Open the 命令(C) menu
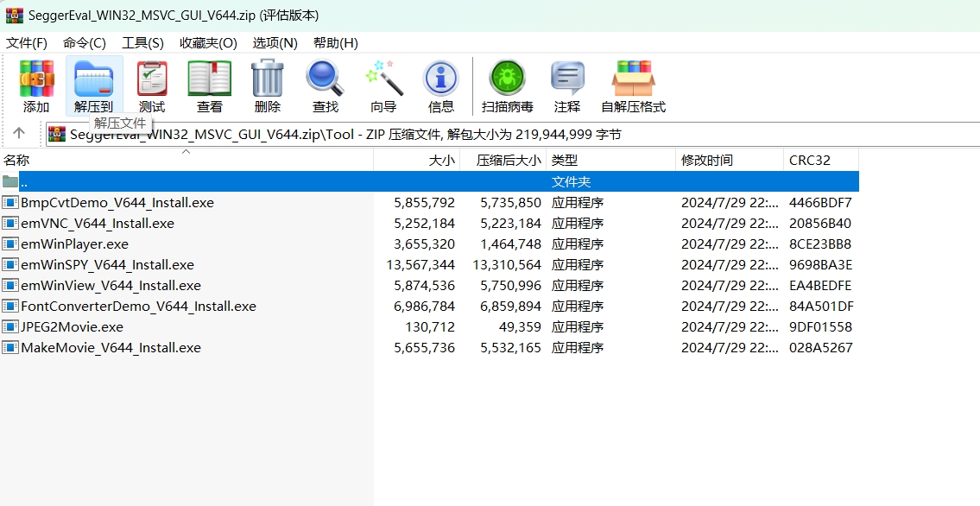The image size is (980, 506). (85, 43)
